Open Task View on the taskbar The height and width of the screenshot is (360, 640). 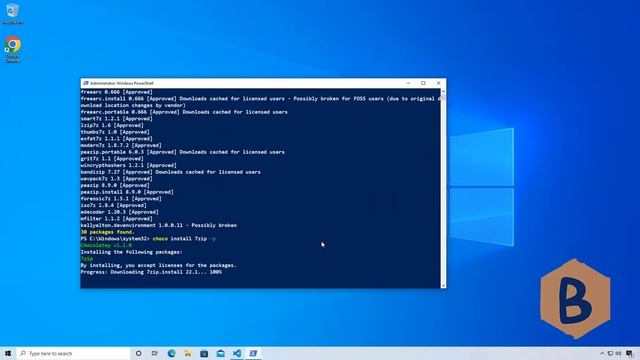(155, 353)
